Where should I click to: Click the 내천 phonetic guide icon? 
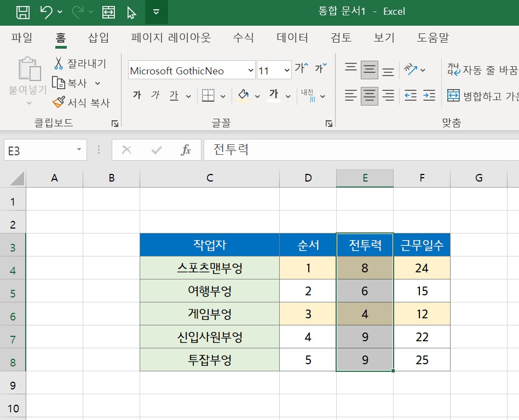[308, 96]
